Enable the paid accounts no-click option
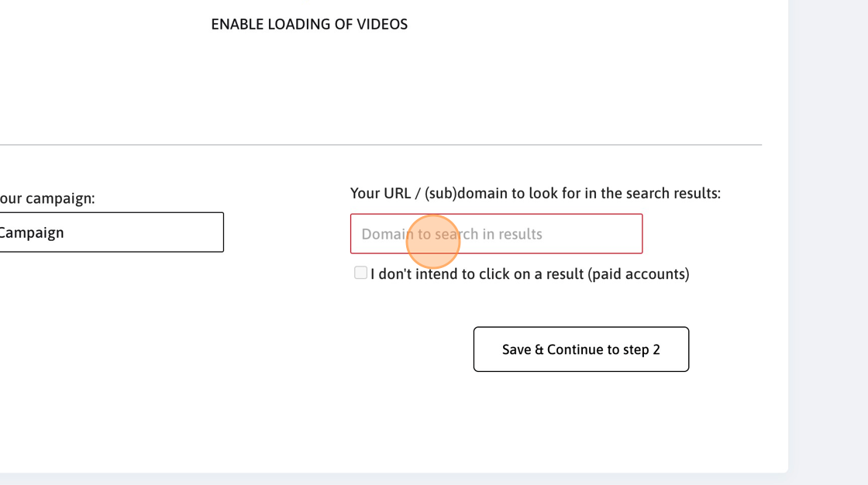The image size is (868, 485). click(360, 273)
